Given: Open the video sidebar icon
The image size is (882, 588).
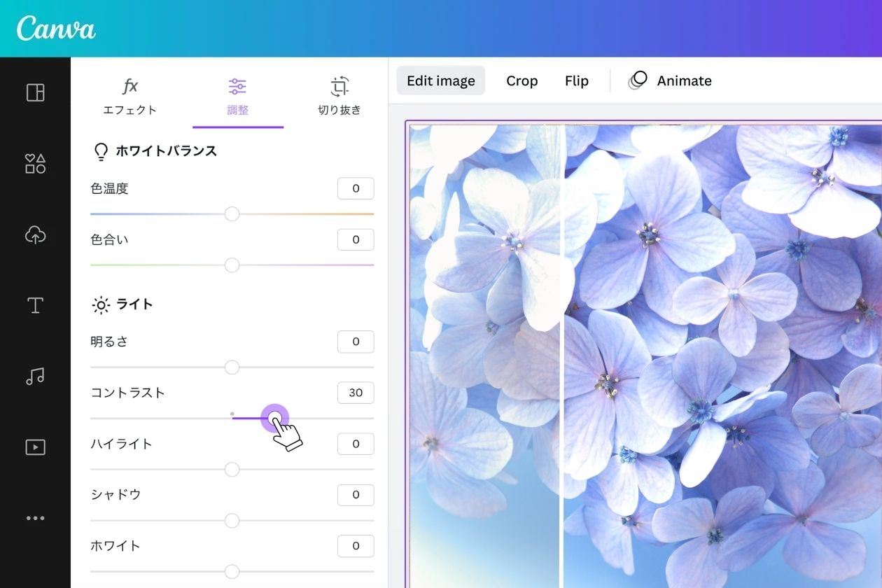Looking at the screenshot, I should coord(35,447).
